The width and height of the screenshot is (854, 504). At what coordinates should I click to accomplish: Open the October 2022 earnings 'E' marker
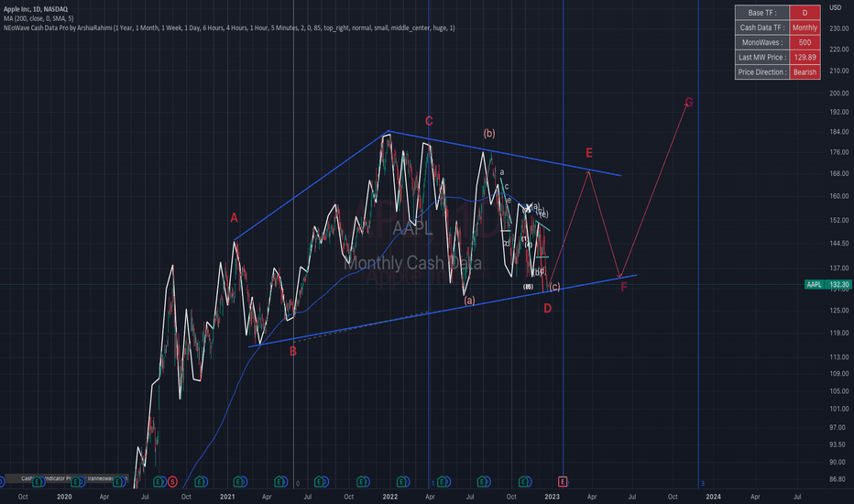point(523,482)
